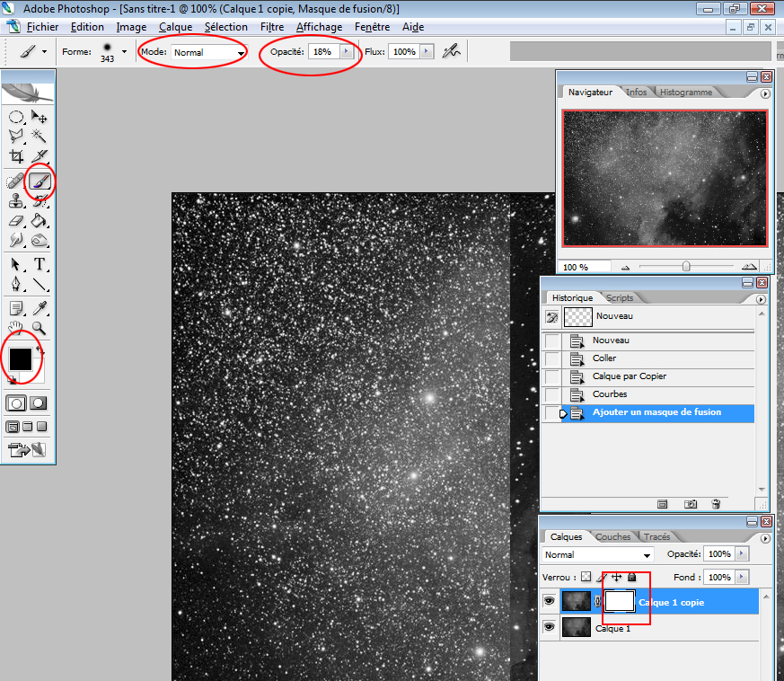The width and height of the screenshot is (784, 681).
Task: Select the Move tool in toolbox
Action: click(x=39, y=117)
